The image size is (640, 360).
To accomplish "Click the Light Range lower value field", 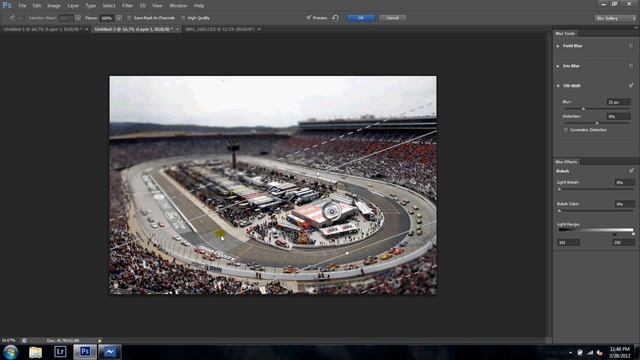I will [x=568, y=242].
